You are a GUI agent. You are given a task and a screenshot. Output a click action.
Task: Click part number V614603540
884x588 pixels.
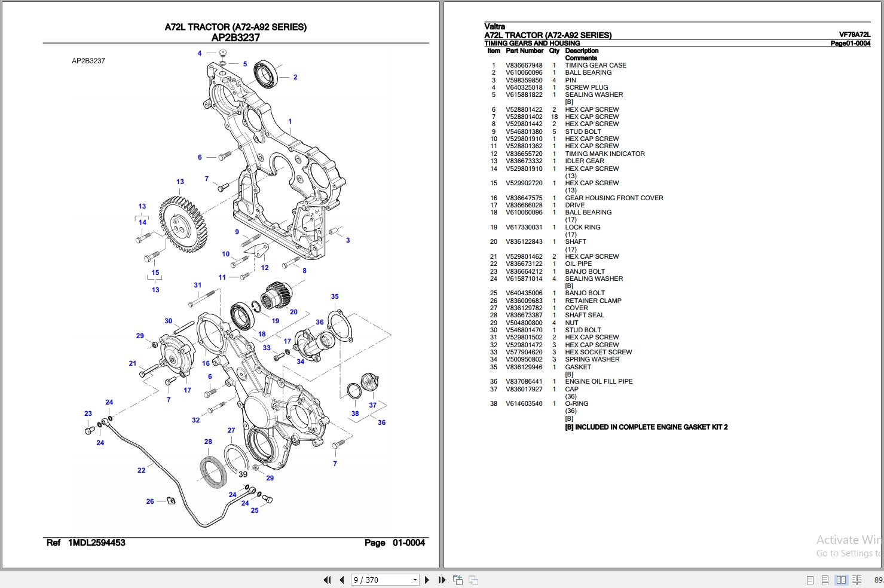(524, 403)
